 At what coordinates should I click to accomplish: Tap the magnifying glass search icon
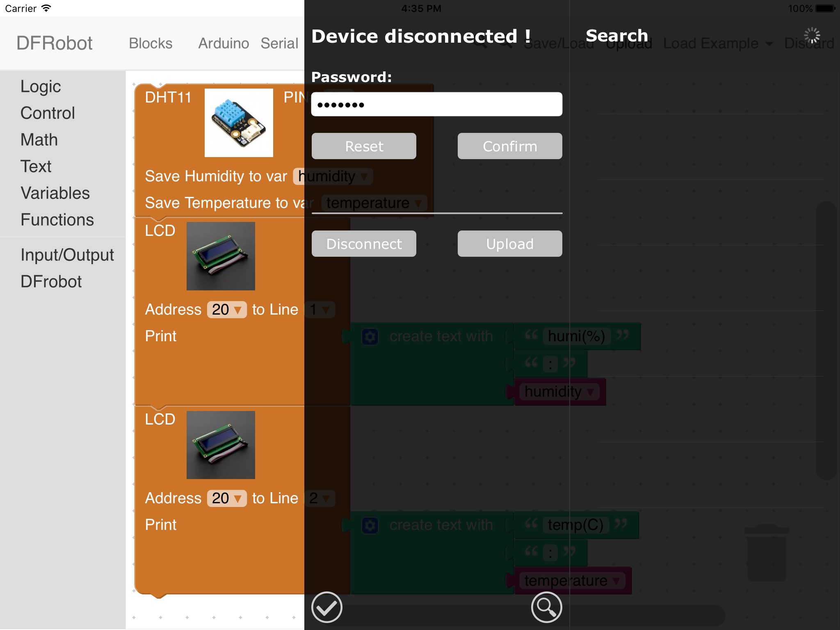pyautogui.click(x=546, y=607)
